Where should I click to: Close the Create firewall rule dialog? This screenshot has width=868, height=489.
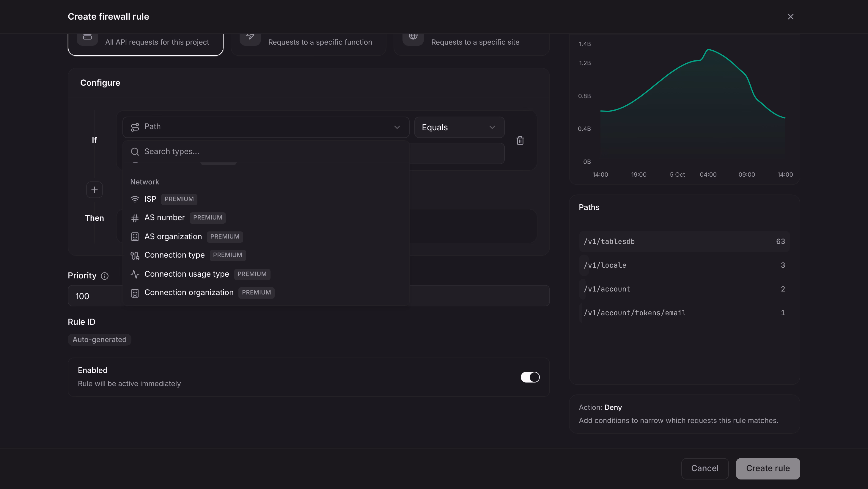click(x=790, y=17)
